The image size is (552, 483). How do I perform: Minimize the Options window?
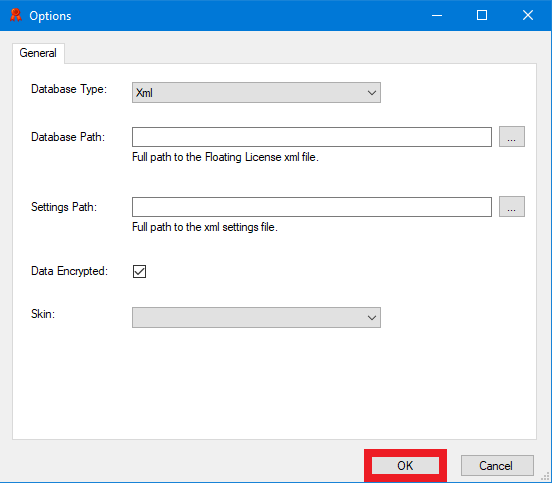click(437, 15)
